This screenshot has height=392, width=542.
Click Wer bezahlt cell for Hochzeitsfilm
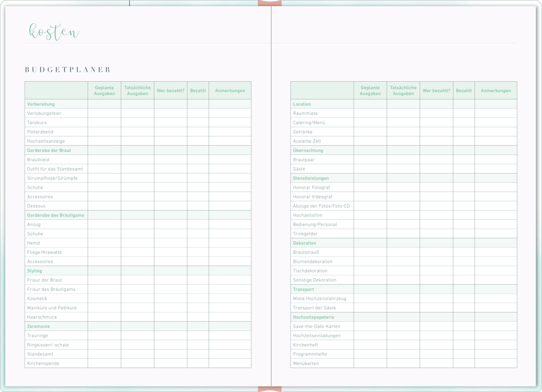[436, 215]
